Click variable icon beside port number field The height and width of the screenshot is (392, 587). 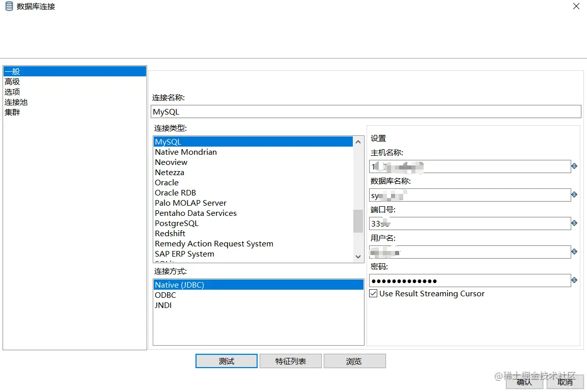[574, 223]
